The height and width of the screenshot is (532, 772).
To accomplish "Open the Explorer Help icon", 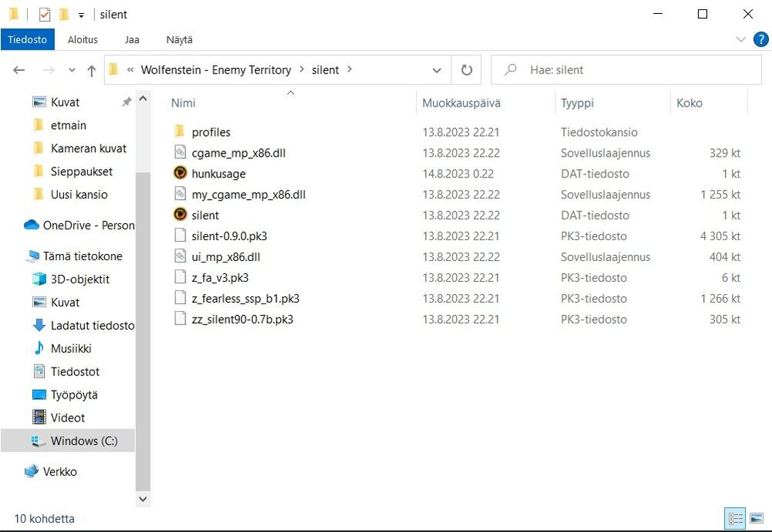I will pos(760,39).
